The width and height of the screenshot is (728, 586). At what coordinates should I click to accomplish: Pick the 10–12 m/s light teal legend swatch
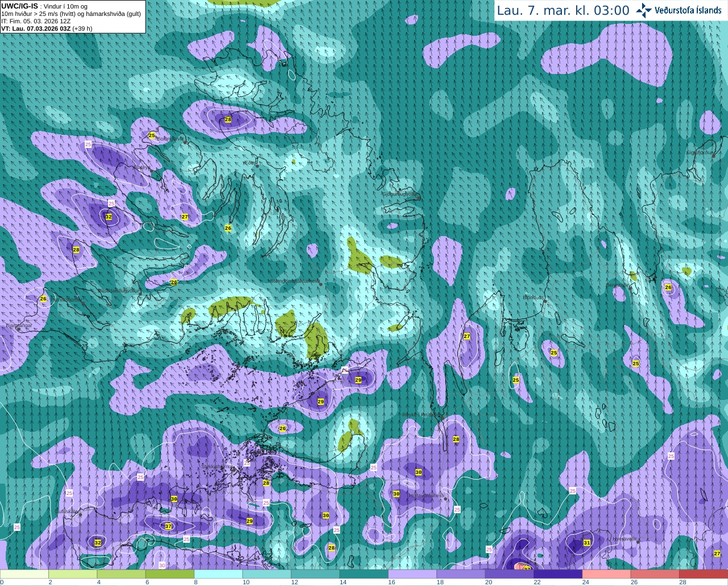(267, 574)
